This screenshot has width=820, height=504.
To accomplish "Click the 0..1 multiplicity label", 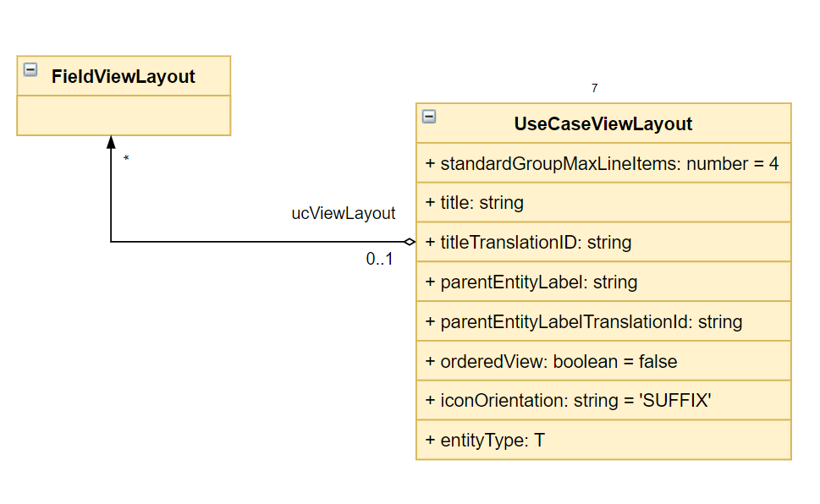I will tap(379, 259).
